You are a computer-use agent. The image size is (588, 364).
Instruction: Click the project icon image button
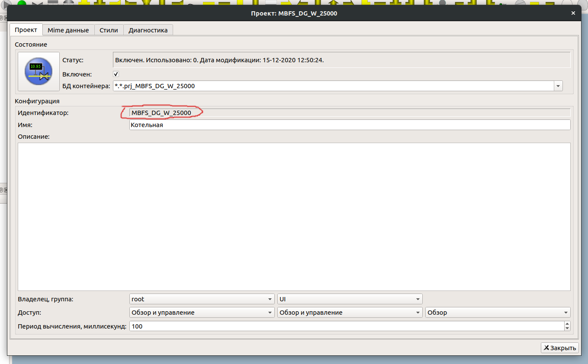[39, 72]
